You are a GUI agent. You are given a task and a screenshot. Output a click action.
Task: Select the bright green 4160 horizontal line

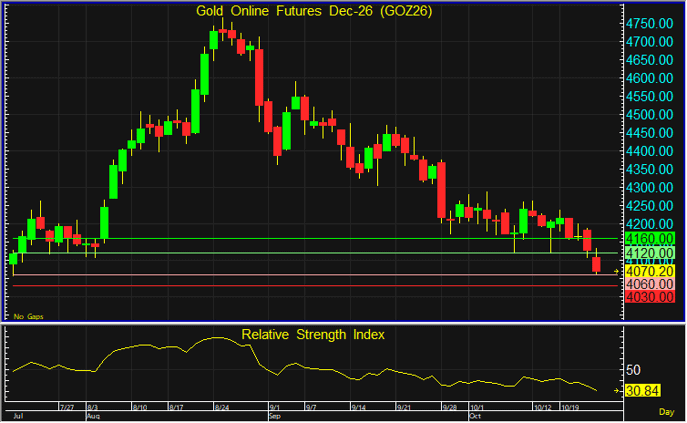click(x=315, y=238)
